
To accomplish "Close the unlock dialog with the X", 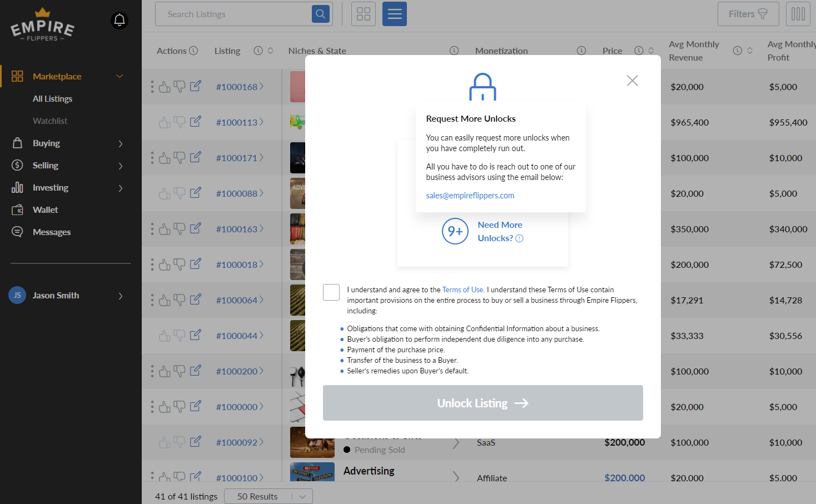I will 632,81.
